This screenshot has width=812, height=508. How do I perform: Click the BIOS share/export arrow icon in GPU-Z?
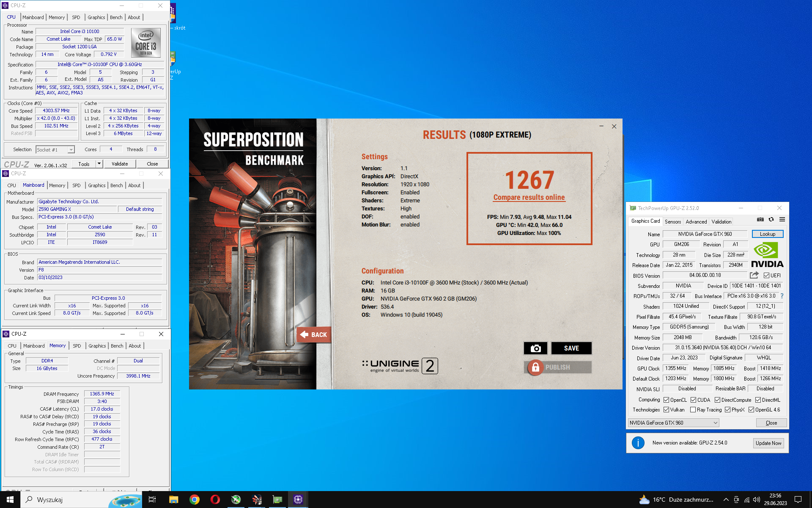[754, 275]
